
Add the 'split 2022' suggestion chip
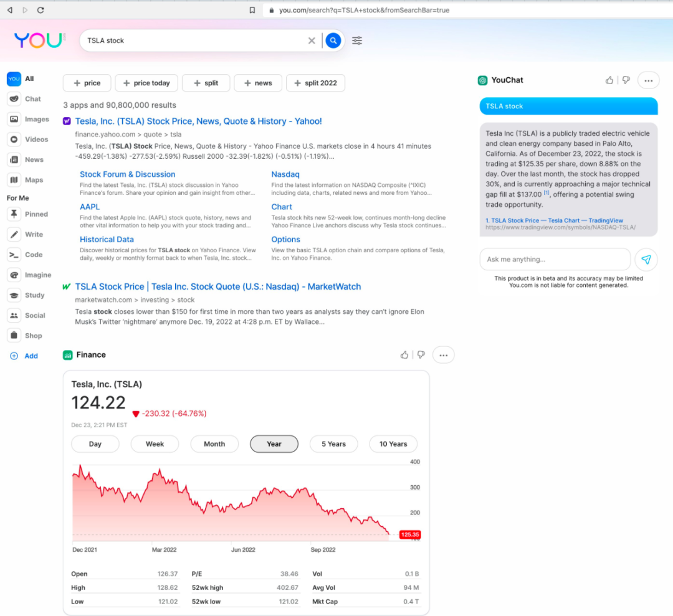pos(315,83)
